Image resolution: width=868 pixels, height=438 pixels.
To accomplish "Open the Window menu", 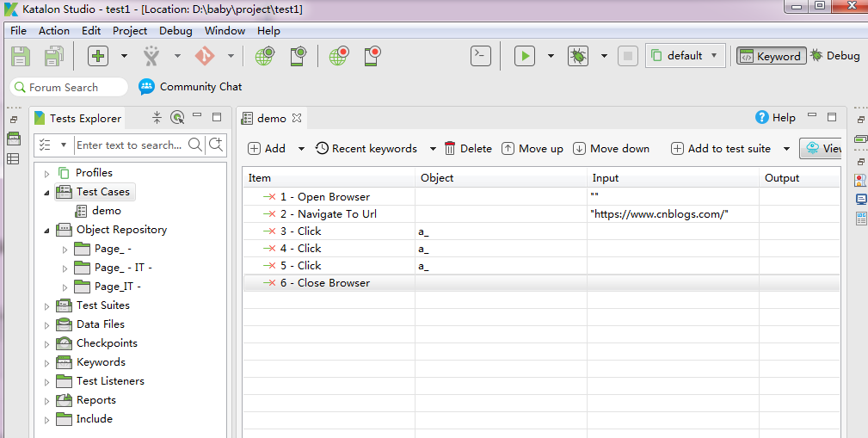I will point(225,31).
